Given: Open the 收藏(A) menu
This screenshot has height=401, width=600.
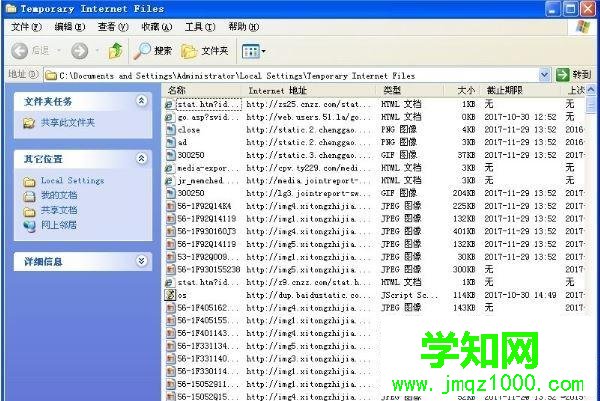Looking at the screenshot, I should point(157,27).
